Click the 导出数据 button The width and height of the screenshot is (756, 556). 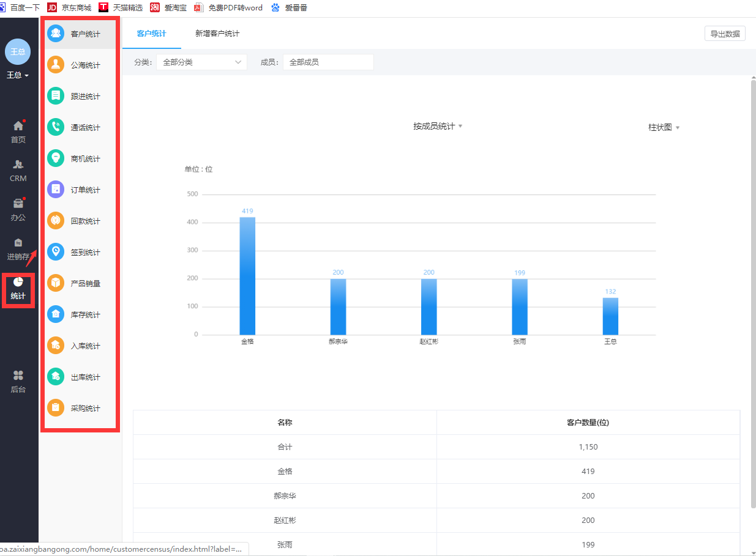click(x=725, y=34)
